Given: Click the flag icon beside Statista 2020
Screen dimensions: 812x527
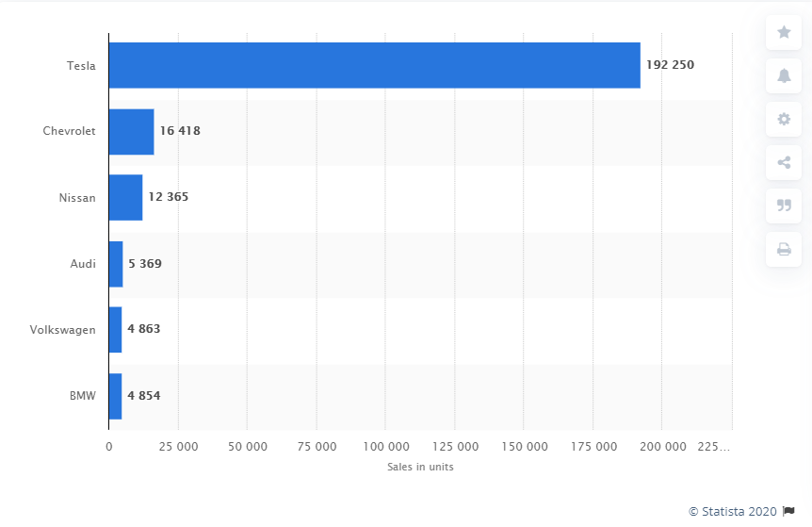Looking at the screenshot, I should pos(788,512).
